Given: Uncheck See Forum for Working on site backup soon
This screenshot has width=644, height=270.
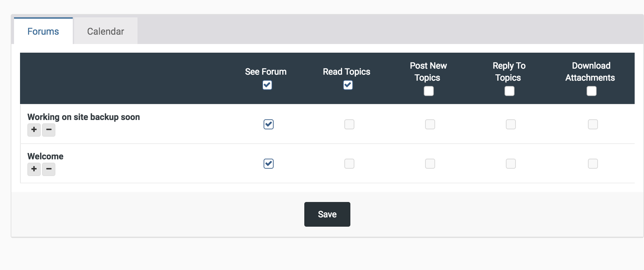Looking at the screenshot, I should (x=269, y=124).
